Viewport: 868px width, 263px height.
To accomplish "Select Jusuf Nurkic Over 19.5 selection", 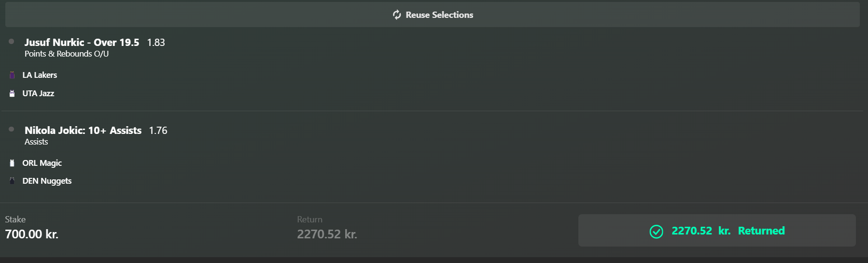I will pos(82,43).
